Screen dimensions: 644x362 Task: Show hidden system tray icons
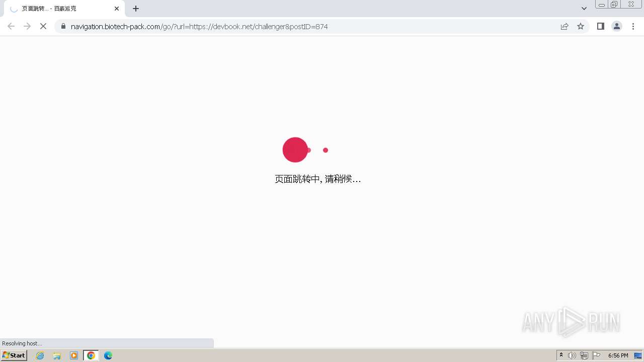click(561, 355)
